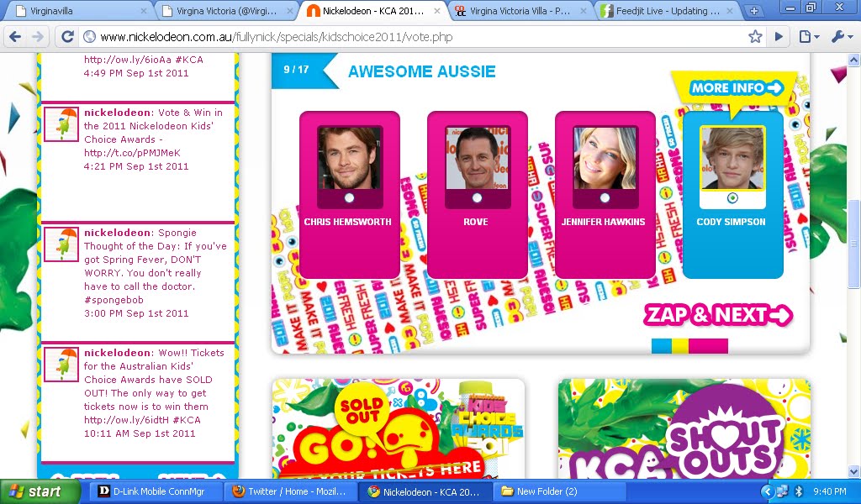Image resolution: width=861 pixels, height=504 pixels.
Task: Click Cody Simpson's photo
Action: pyautogui.click(x=732, y=159)
